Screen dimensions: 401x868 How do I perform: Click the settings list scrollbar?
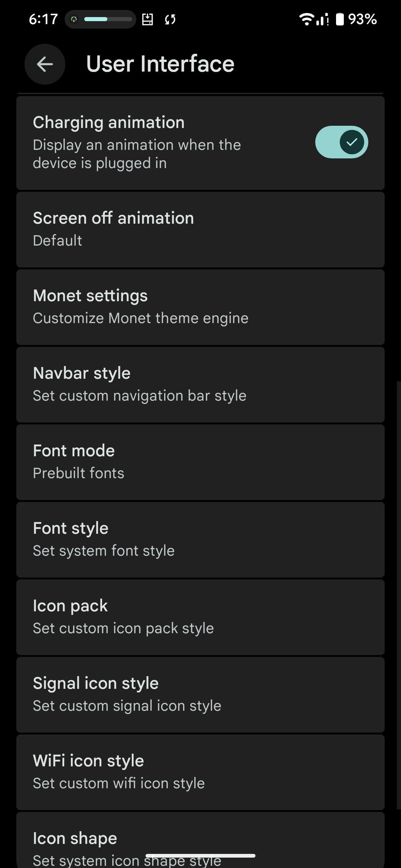pyautogui.click(x=398, y=594)
